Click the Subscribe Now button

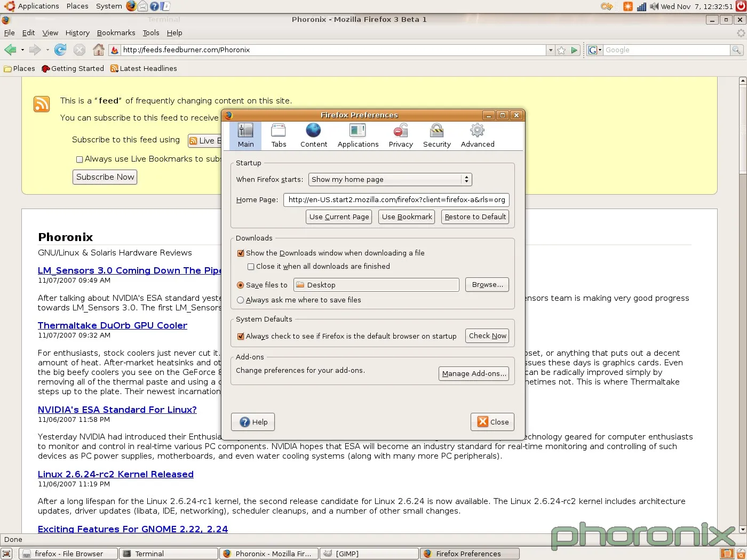pos(105,177)
